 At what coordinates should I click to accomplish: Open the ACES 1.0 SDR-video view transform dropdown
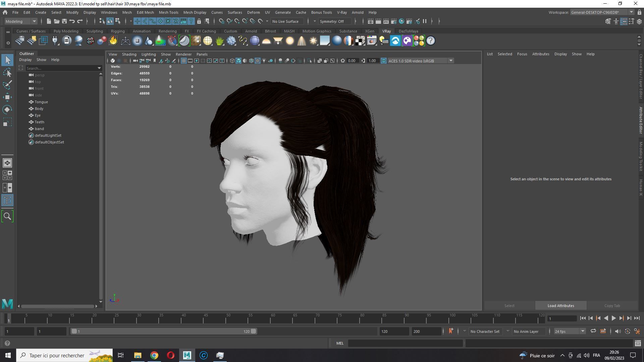tap(421, 61)
